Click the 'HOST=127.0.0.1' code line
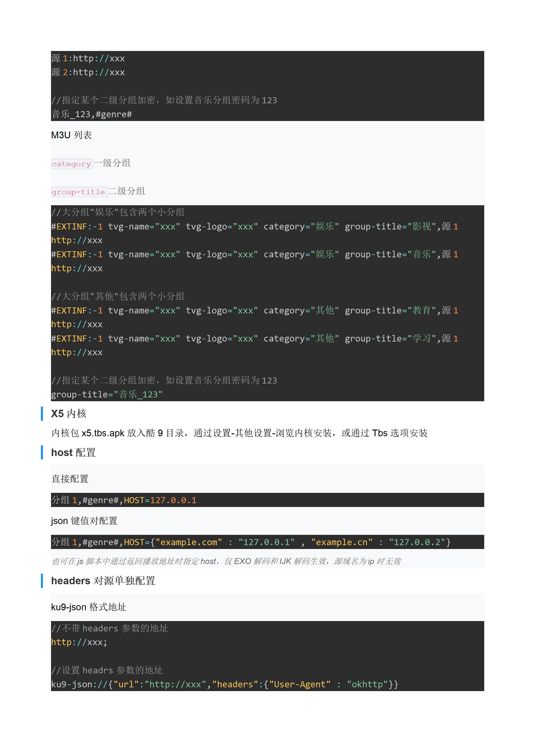The width and height of the screenshot is (535, 756). [160, 500]
